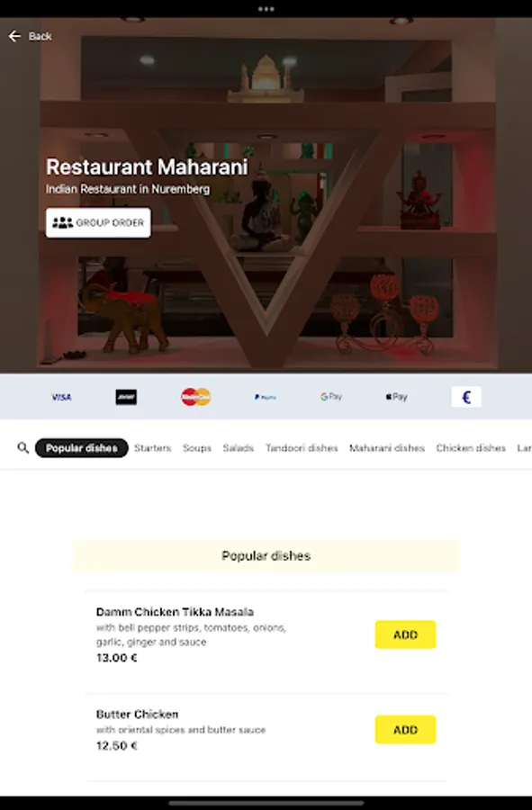Add Damm Chicken Tikka Masala to order
Screen dimensions: 532x810
[405, 634]
